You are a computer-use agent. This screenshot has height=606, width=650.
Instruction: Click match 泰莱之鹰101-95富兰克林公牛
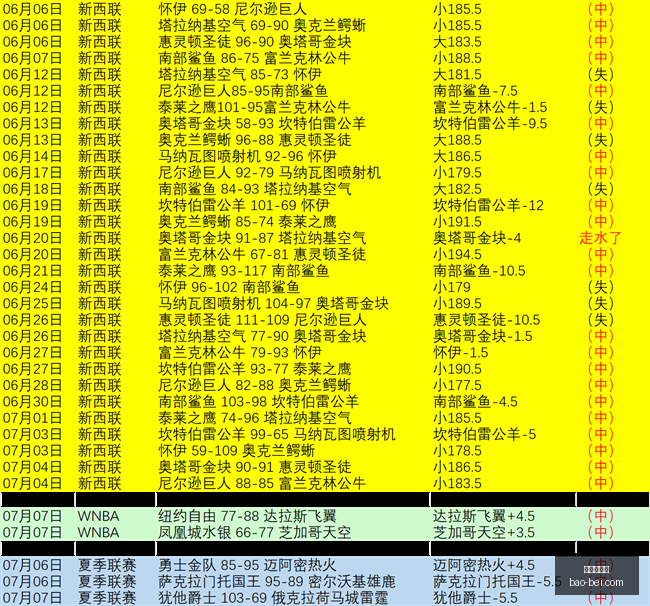(255, 107)
